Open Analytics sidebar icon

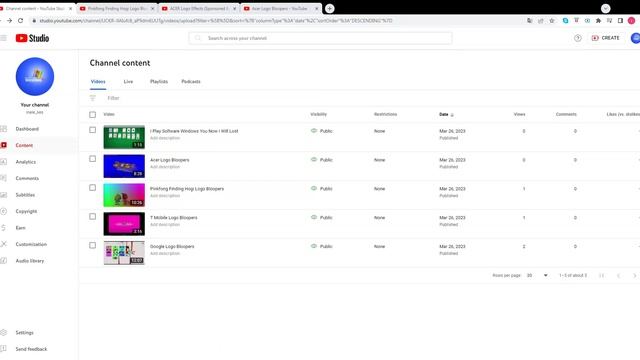pos(4,162)
